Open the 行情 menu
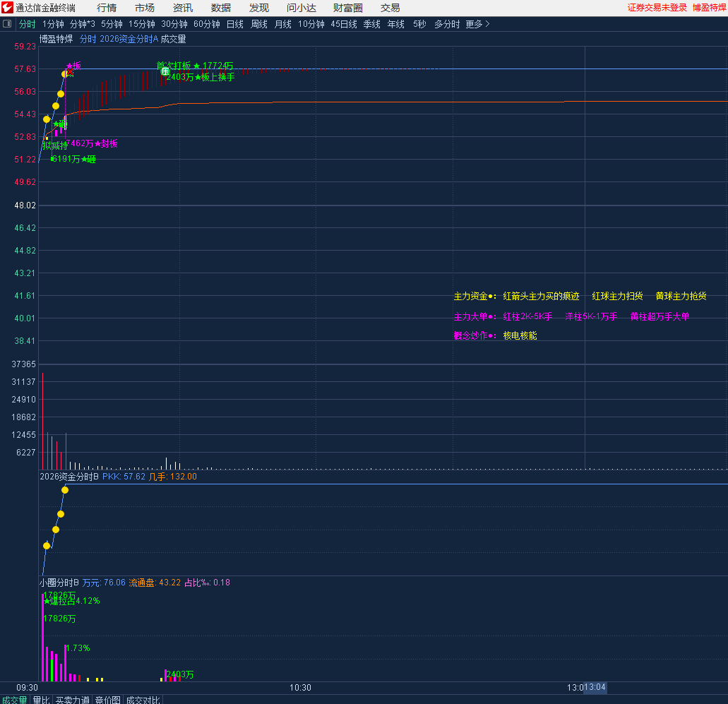This screenshot has width=728, height=704. click(107, 8)
